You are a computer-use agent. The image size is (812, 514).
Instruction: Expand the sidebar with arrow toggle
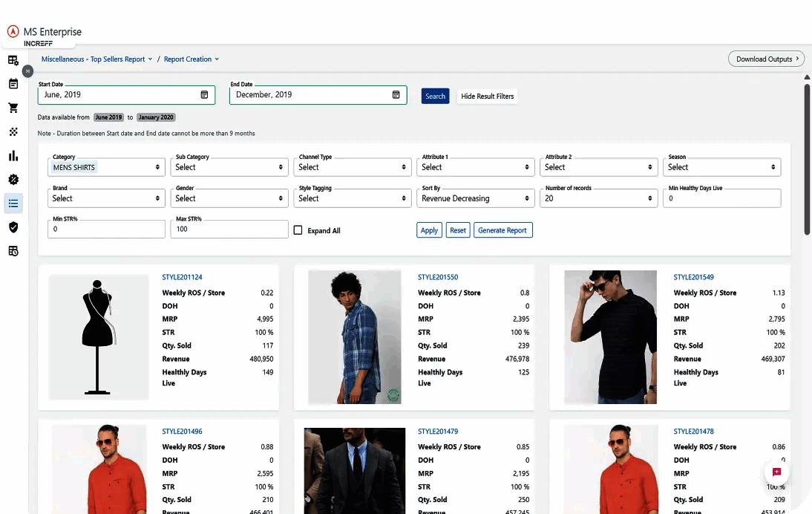coord(28,71)
